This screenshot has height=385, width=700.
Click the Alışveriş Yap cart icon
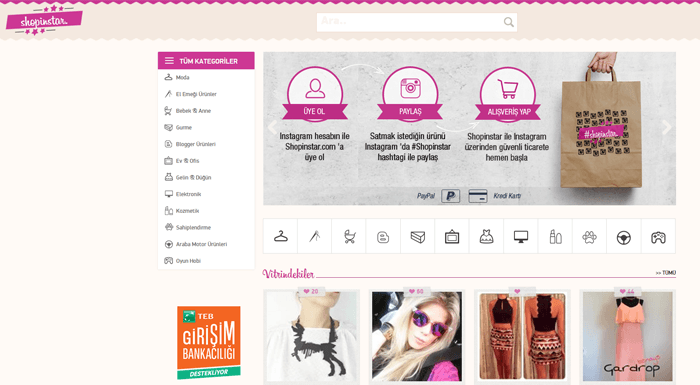[x=508, y=89]
